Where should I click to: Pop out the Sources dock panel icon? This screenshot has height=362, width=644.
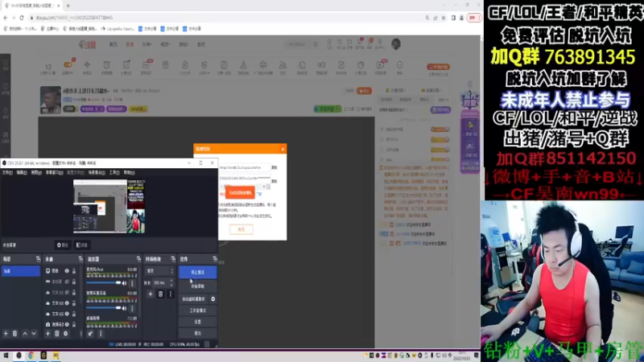tap(80, 259)
